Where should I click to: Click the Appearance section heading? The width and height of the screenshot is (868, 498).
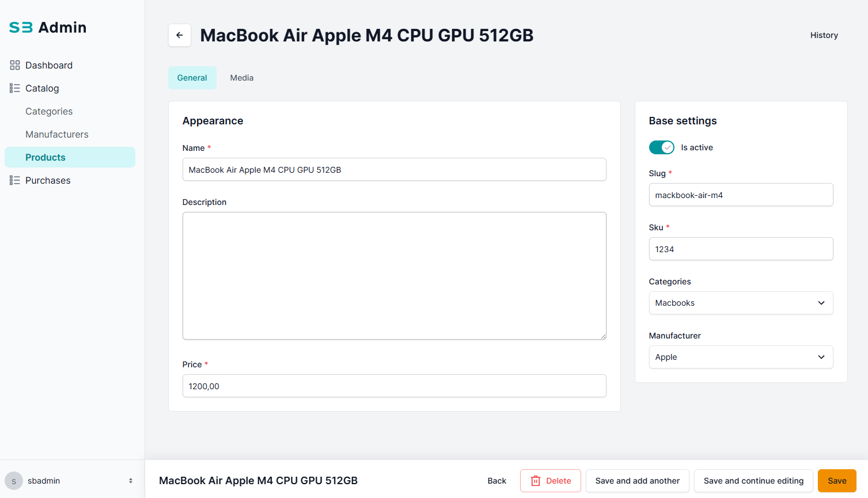coord(213,121)
